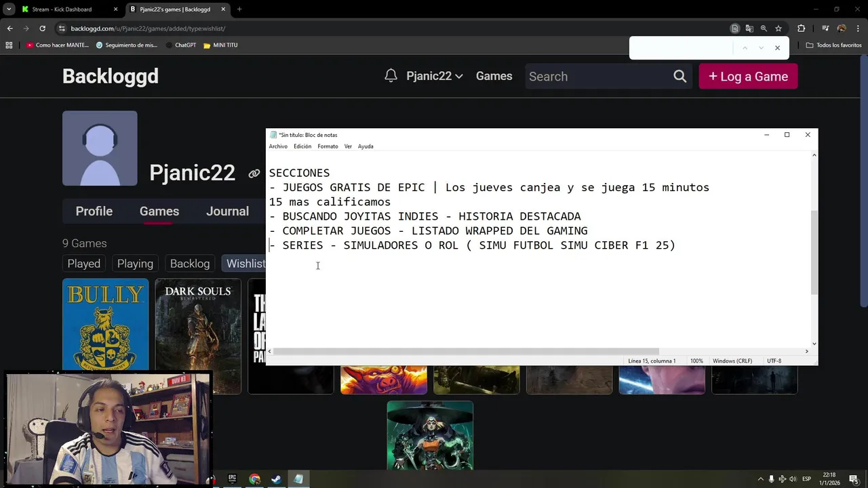Click the bookmark star icon in address bar

coord(778,28)
